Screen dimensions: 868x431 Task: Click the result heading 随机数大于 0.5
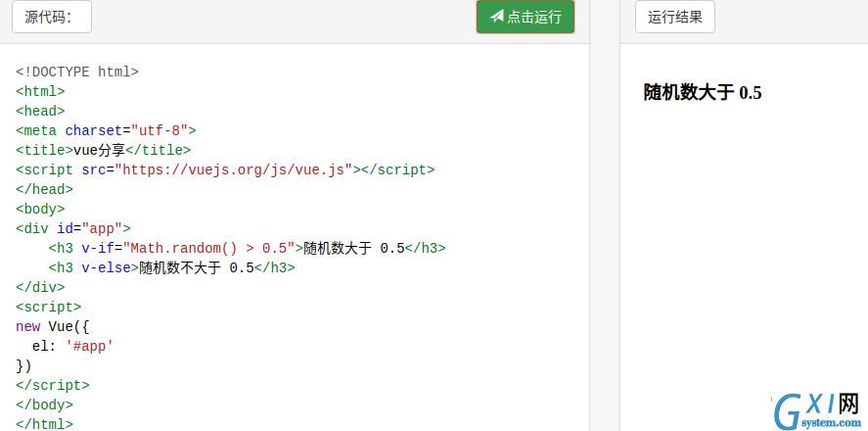pyautogui.click(x=703, y=92)
